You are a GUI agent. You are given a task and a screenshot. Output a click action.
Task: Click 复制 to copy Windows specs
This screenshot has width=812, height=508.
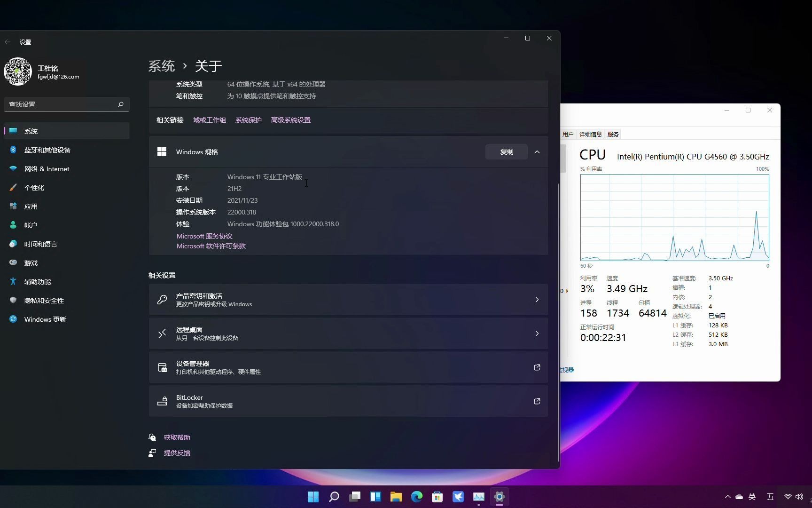[x=507, y=151]
